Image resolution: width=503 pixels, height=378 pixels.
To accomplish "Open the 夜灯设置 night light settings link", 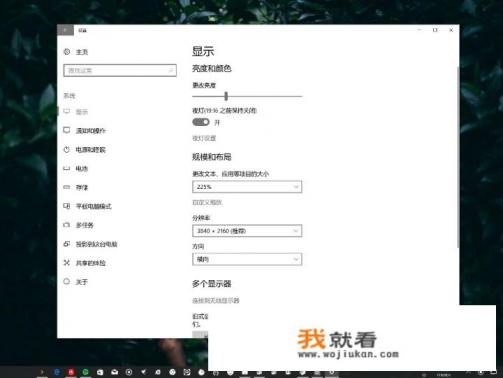I will [x=204, y=138].
